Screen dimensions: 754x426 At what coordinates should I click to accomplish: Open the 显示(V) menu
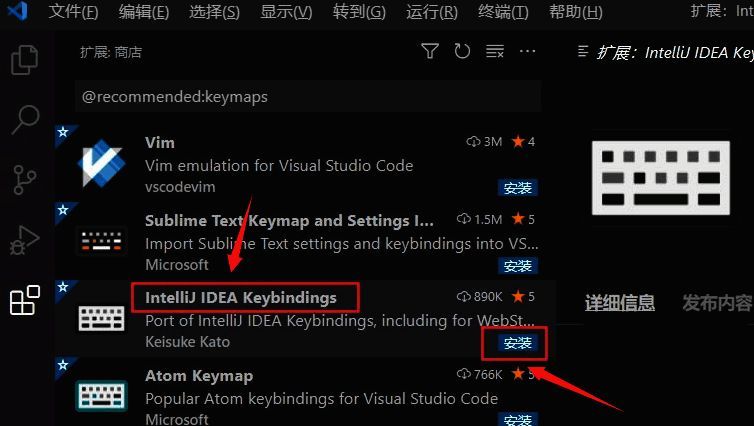286,11
